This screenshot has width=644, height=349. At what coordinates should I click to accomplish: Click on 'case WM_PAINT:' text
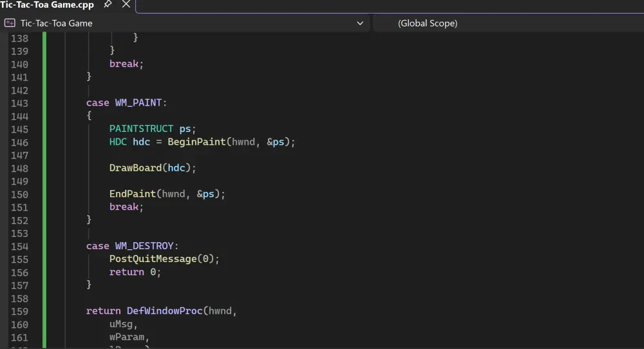pyautogui.click(x=126, y=102)
